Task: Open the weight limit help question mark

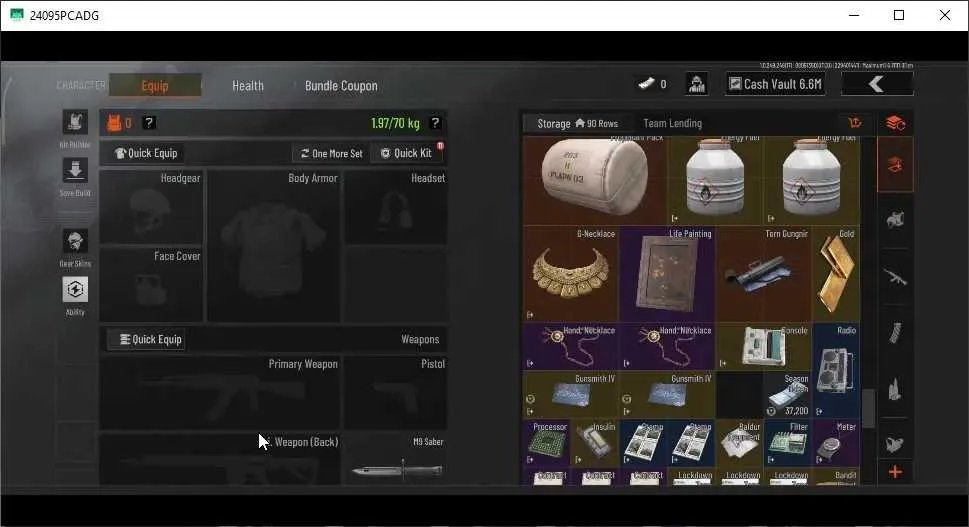Action: tap(435, 122)
